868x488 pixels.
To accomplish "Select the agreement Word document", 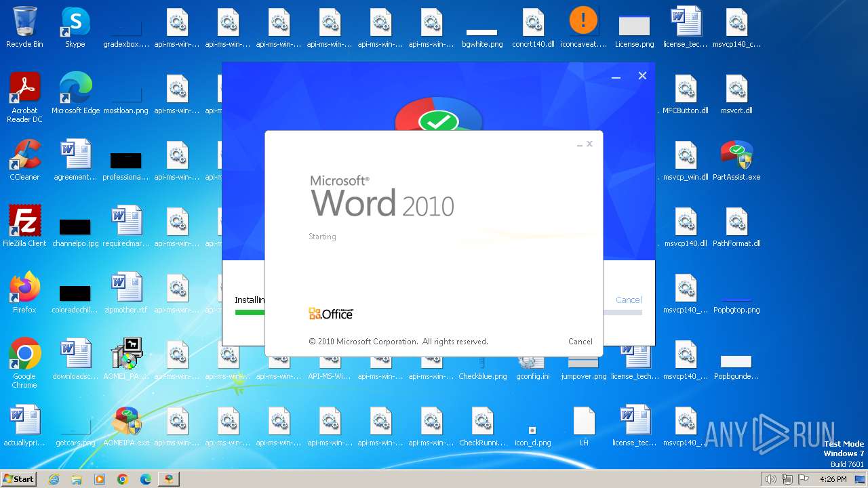I will pos(75,160).
